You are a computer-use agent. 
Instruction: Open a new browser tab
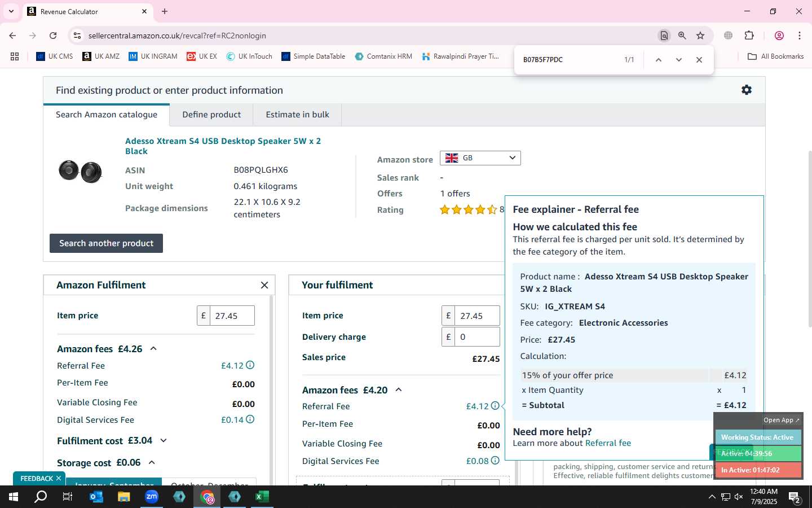coord(165,11)
